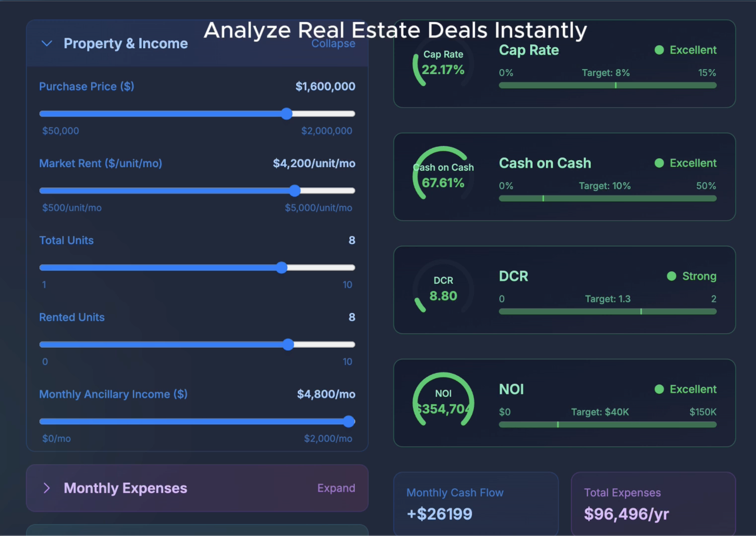Image resolution: width=756 pixels, height=536 pixels.
Task: Click the NOI circular gauge
Action: (x=443, y=402)
